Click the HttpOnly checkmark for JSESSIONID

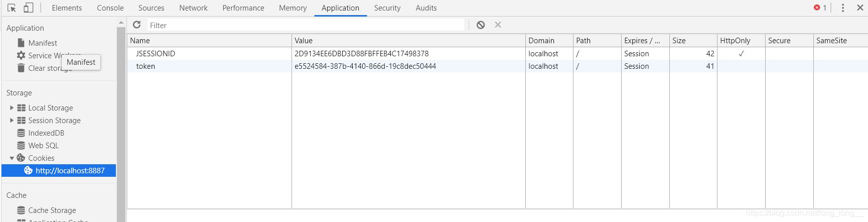pos(741,54)
